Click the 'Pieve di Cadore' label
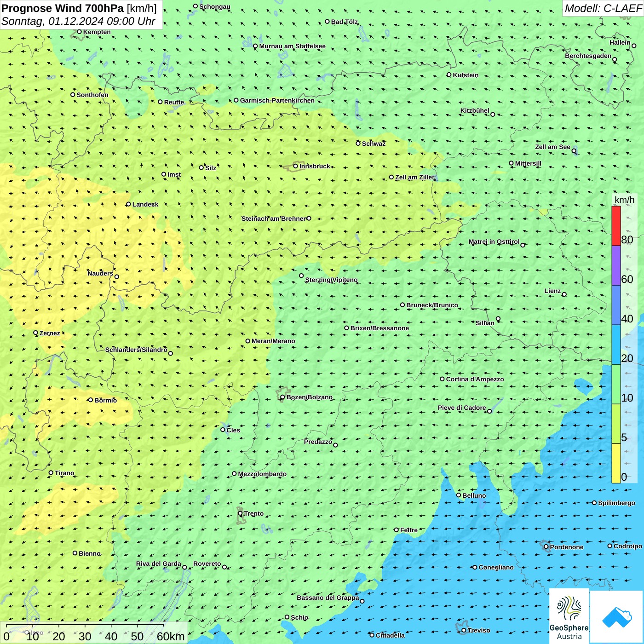644x644 pixels. click(462, 408)
